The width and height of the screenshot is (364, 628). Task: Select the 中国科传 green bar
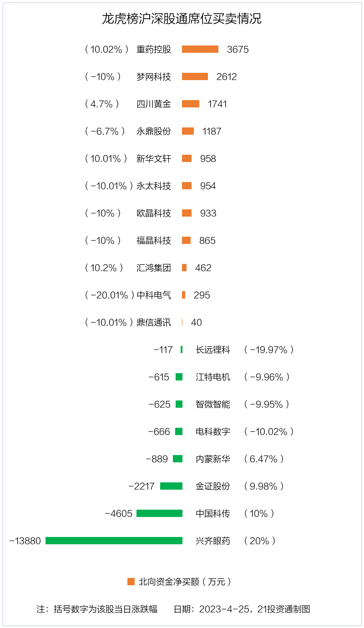159,513
